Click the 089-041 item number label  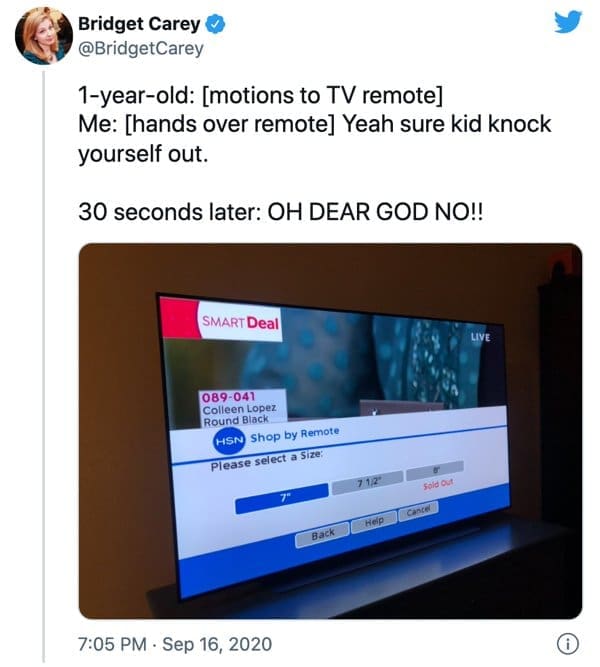tap(228, 397)
